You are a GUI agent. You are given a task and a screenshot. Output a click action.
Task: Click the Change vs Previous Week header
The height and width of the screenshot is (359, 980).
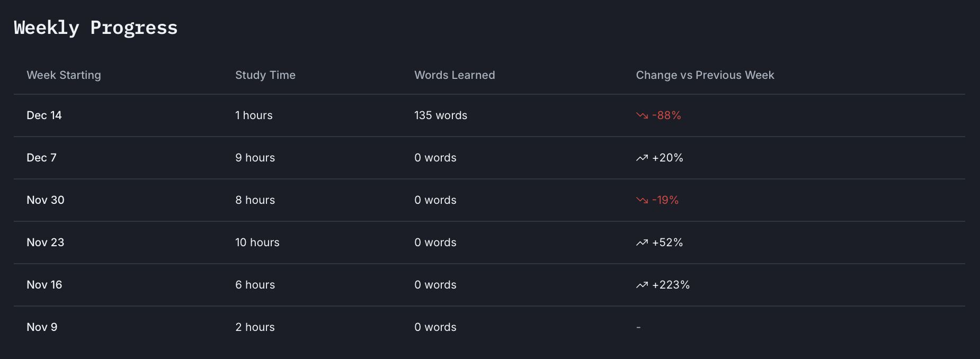[705, 75]
